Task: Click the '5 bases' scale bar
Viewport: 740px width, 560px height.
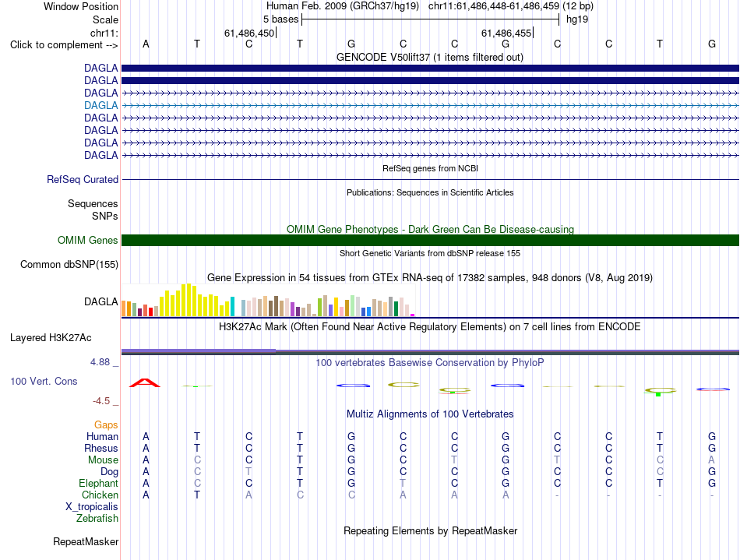Action: click(431, 19)
